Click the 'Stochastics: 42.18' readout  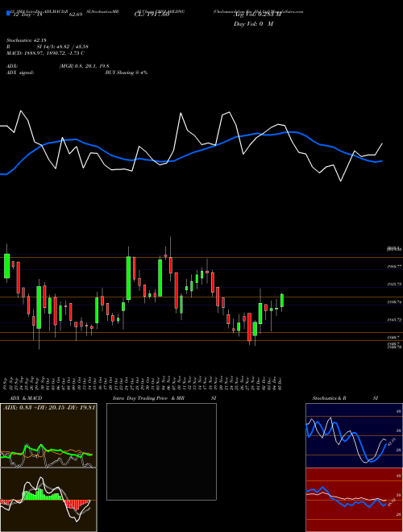pyautogui.click(x=25, y=40)
